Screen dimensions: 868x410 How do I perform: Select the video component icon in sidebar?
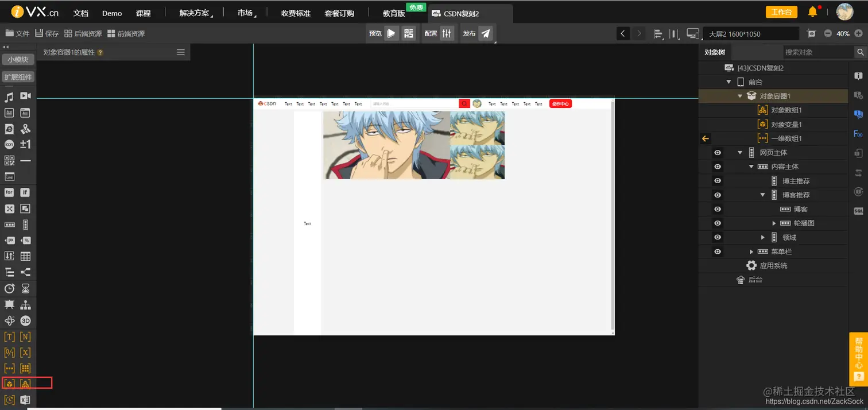pyautogui.click(x=25, y=96)
